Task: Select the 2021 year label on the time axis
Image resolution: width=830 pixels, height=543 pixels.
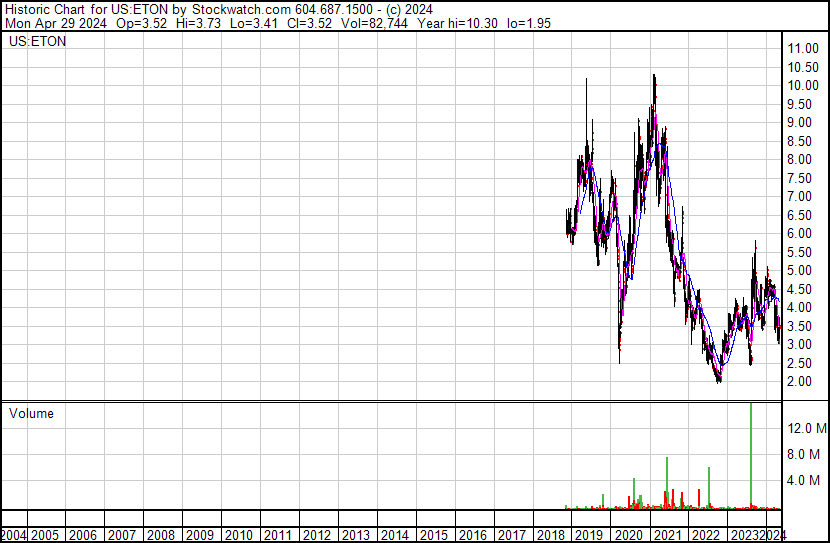Action: tap(667, 535)
